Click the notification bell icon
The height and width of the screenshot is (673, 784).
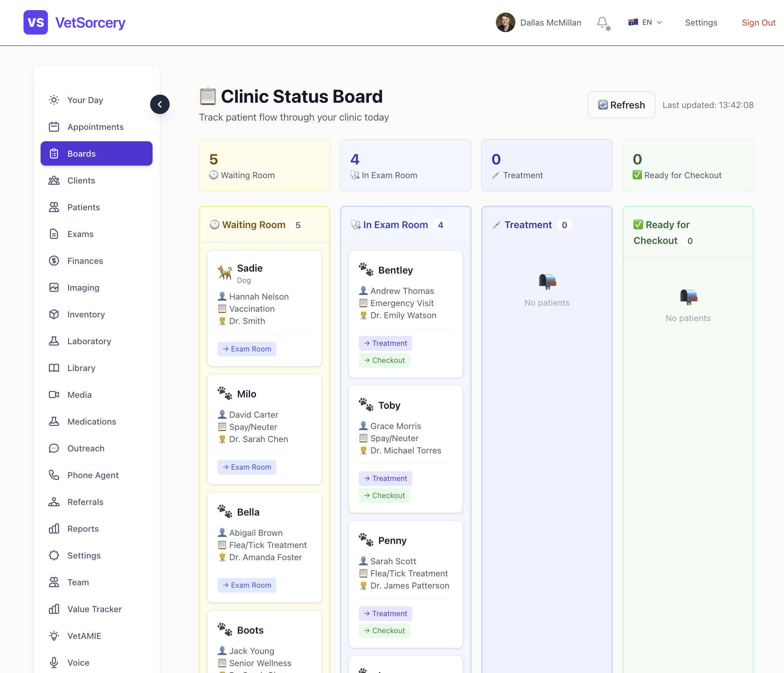pos(603,23)
